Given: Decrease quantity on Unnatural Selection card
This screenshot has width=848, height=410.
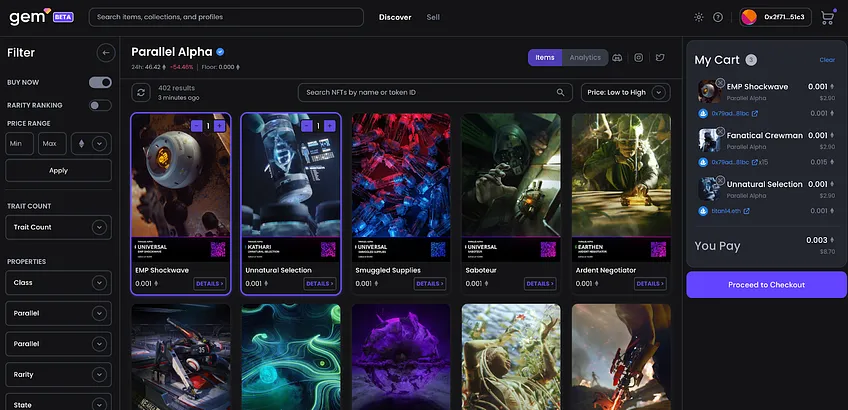Looking at the screenshot, I should click(x=307, y=125).
